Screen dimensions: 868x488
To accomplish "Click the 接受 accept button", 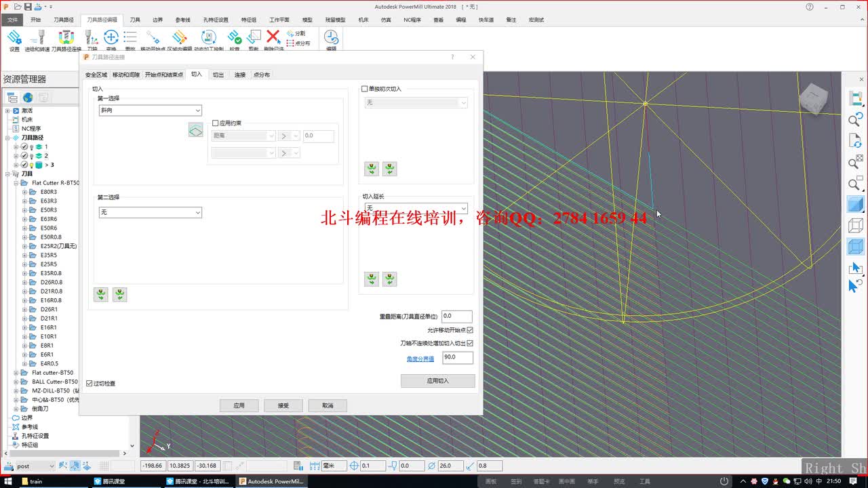I will pyautogui.click(x=283, y=405).
